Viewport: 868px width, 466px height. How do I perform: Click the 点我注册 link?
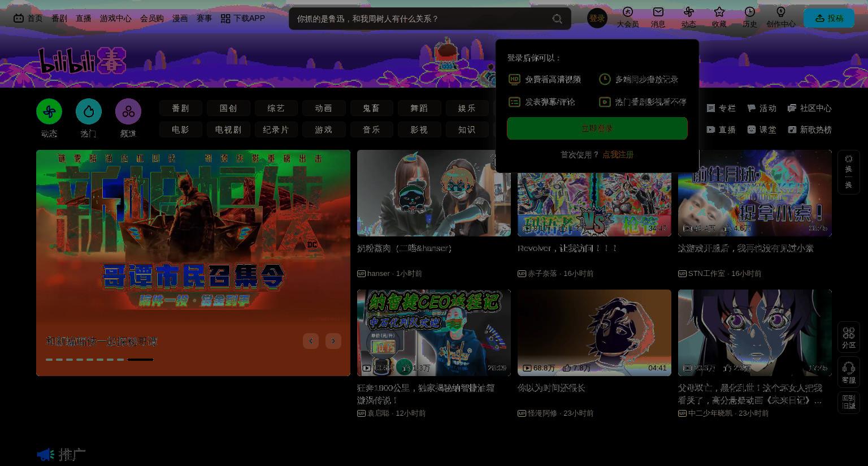[618, 154]
